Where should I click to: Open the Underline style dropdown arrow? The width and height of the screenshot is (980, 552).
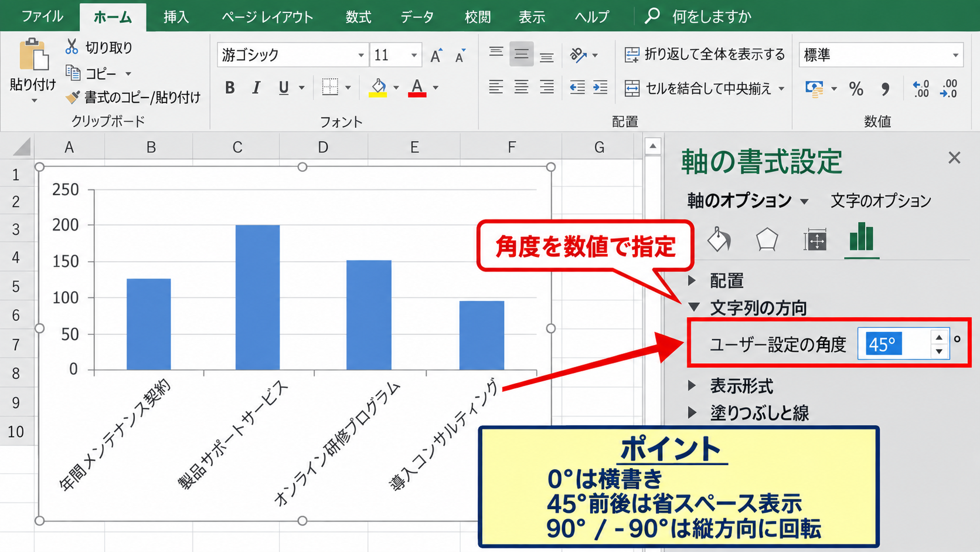pyautogui.click(x=302, y=88)
